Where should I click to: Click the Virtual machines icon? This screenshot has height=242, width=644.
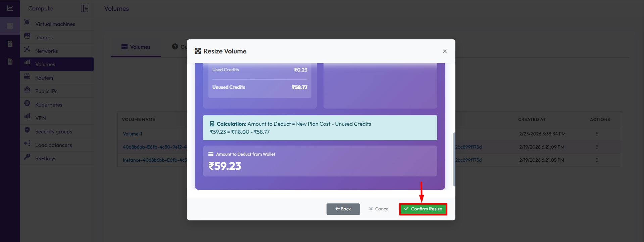coord(28,23)
